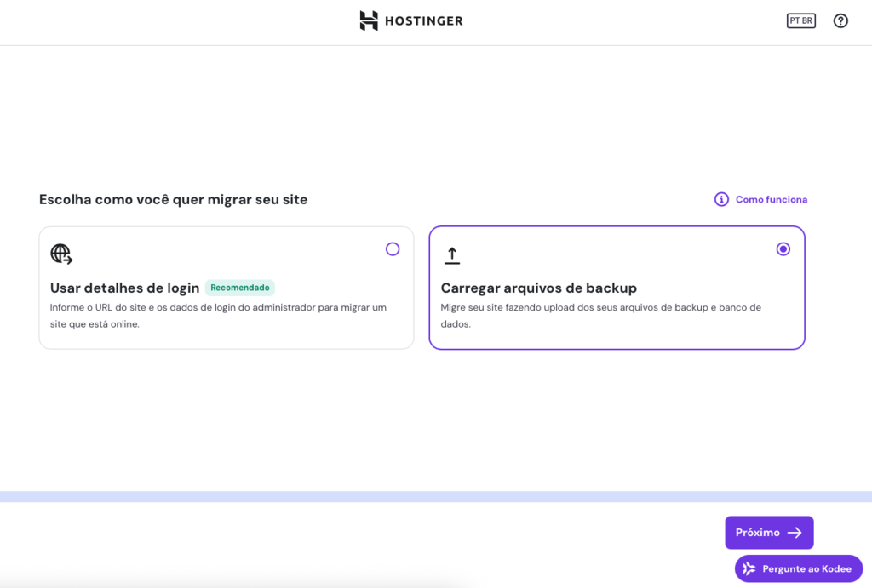Select the radio for Carregar arquivos de backup

point(783,248)
